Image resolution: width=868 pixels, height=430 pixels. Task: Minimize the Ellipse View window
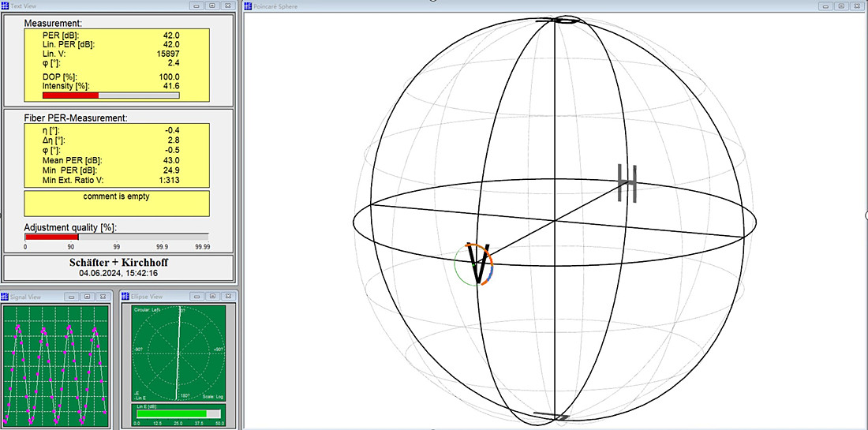[197, 297]
